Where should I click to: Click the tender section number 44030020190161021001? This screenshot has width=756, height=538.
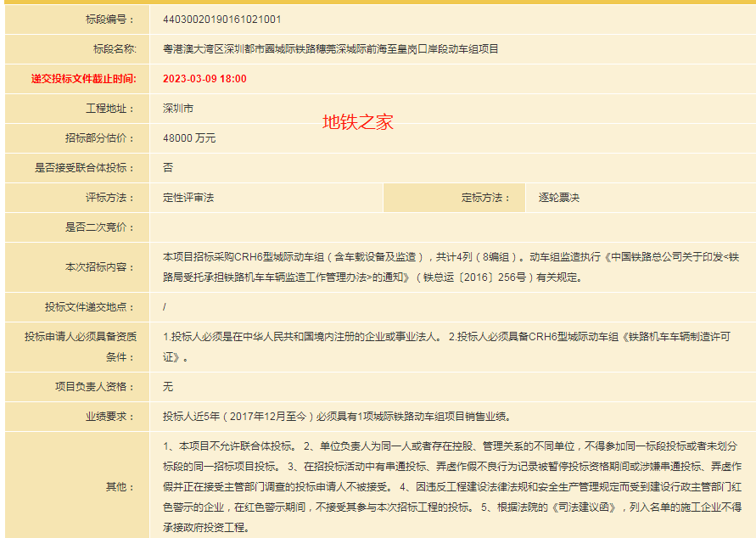pyautogui.click(x=221, y=20)
